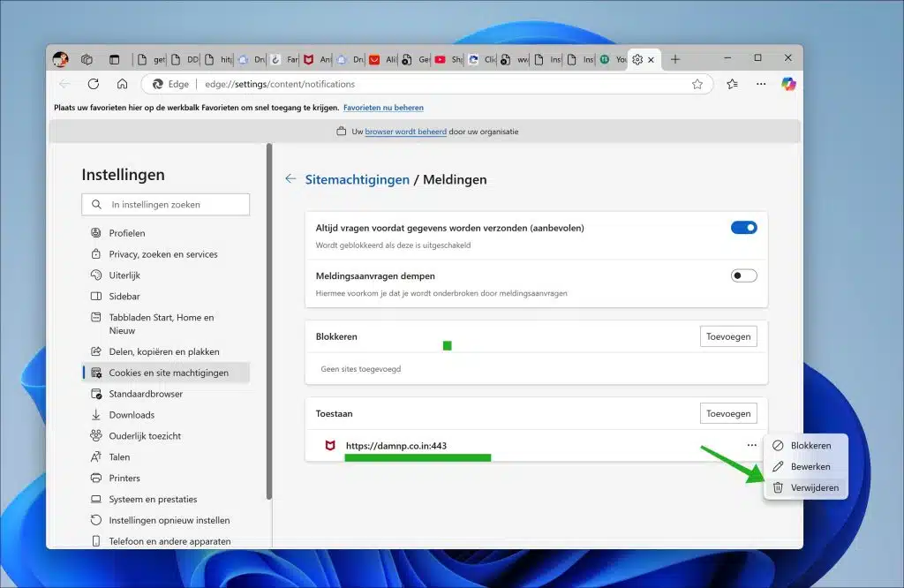
Task: Toggle 'Altijd vragen voordat gegevens worden verzonden'
Action: [743, 228]
